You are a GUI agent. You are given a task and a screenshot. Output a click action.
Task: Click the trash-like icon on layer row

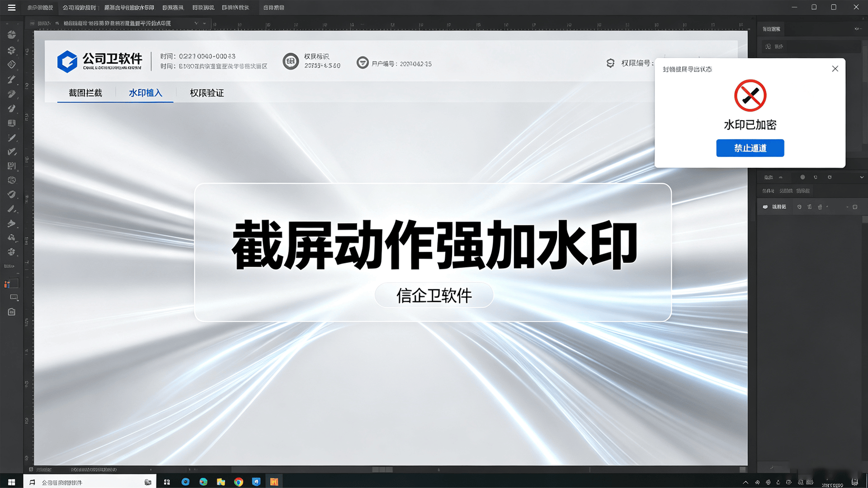point(820,207)
